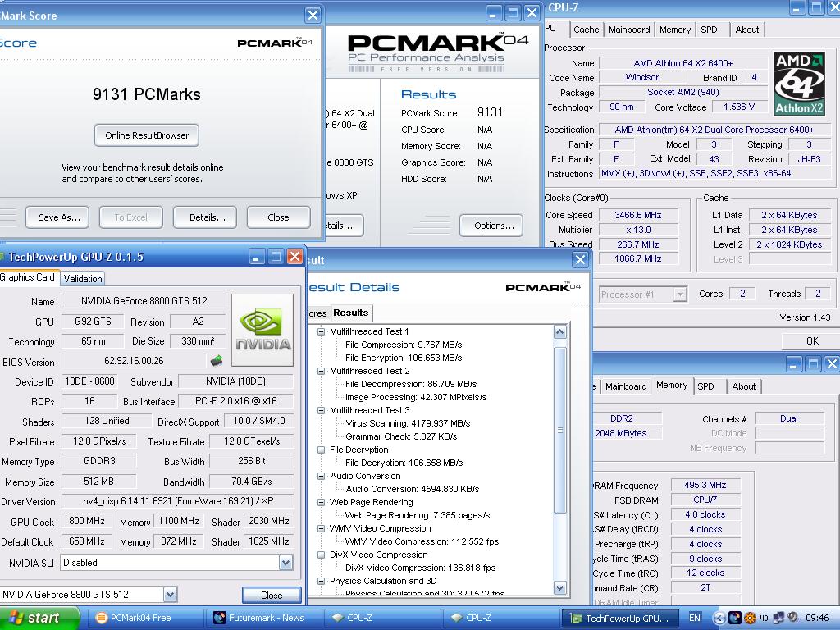This screenshot has height=630, width=840.
Task: Click the GPU name field GeForce 8800 GTS 512
Action: tap(144, 301)
